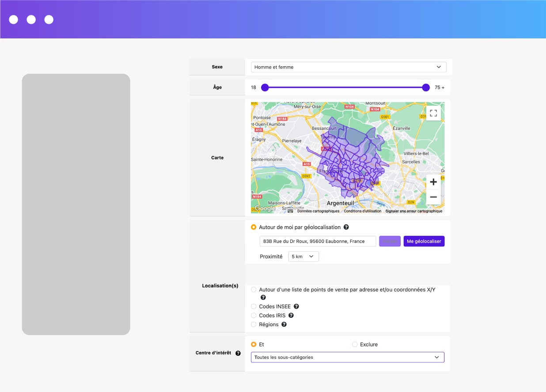
Task: Select the Exclure radio option
Action: (355, 344)
